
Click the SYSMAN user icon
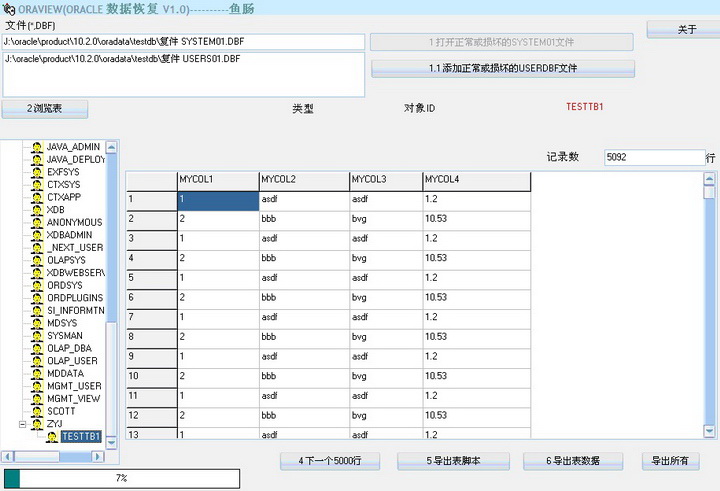click(36, 336)
